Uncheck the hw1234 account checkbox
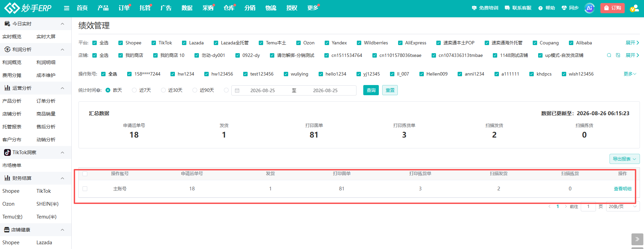644x249 pixels. [x=172, y=74]
